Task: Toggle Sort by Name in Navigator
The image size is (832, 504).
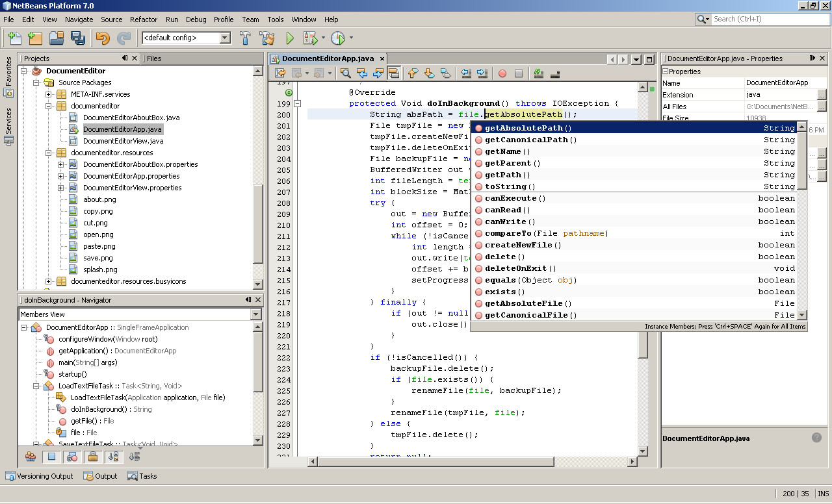Action: point(113,457)
